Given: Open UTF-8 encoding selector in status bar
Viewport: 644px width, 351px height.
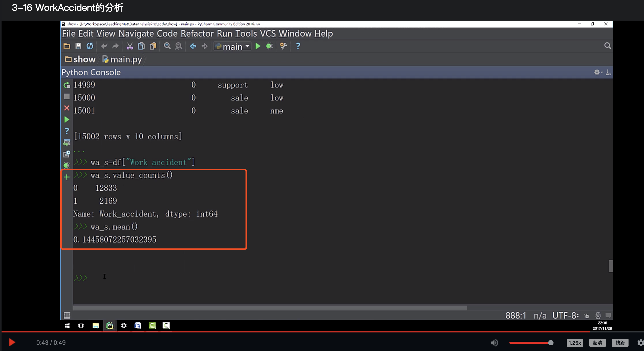Looking at the screenshot, I should [565, 315].
